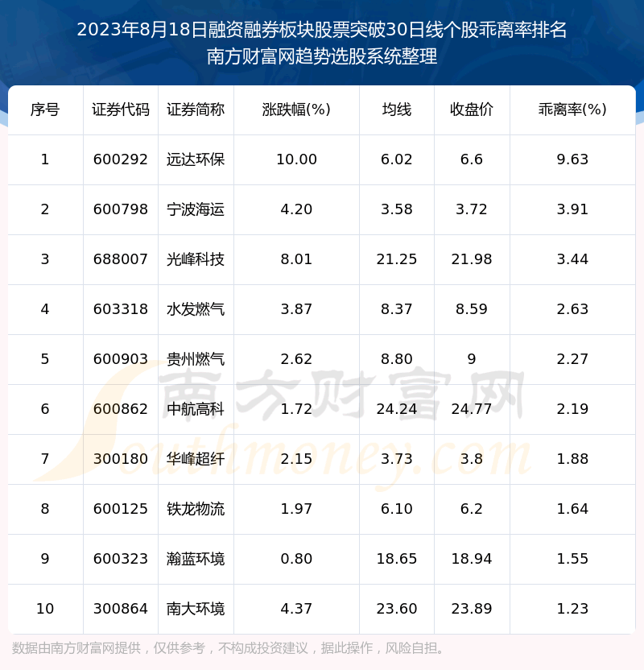Click the 3.91 deviation rate cell
Image resolution: width=644 pixels, height=670 pixels.
[x=572, y=209]
